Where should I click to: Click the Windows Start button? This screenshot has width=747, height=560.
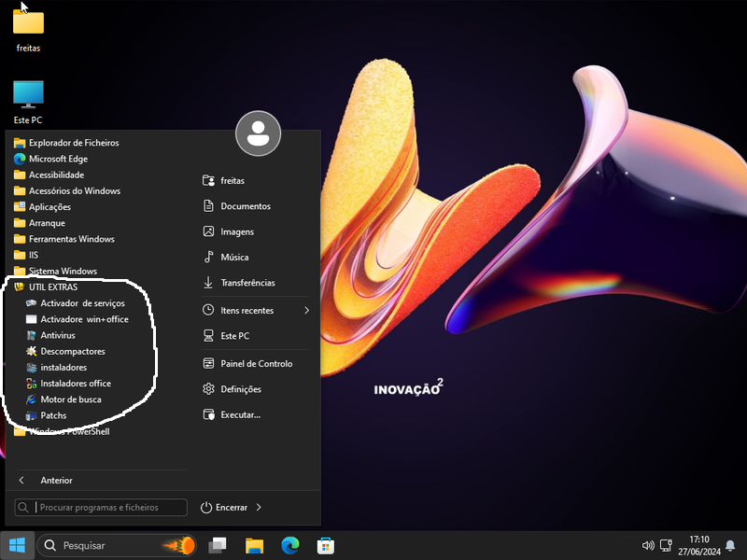click(x=17, y=545)
